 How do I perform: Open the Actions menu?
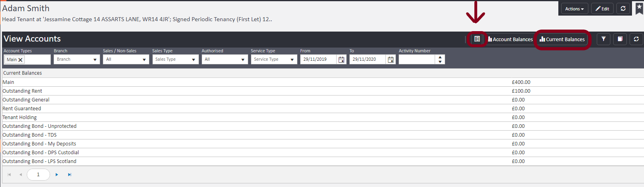(x=574, y=8)
